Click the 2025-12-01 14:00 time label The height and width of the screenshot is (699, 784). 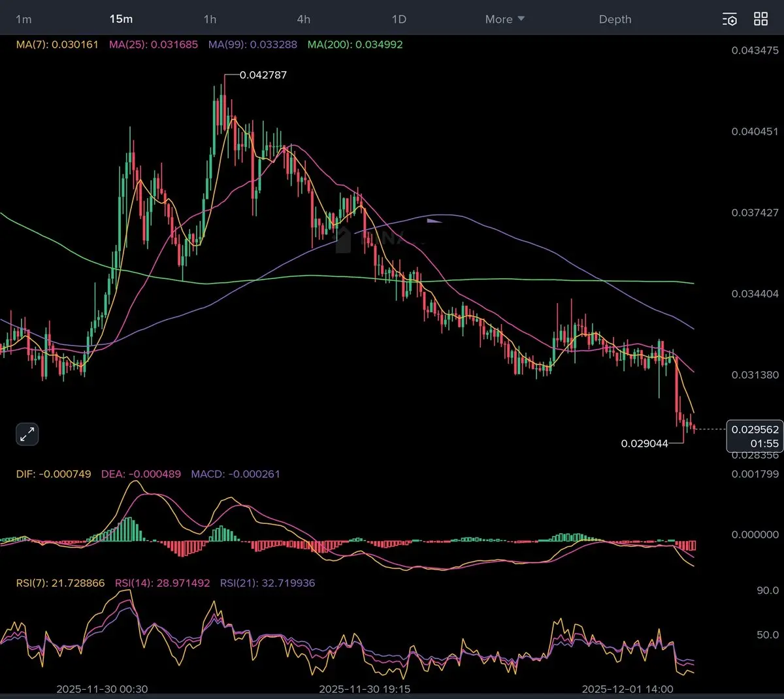pos(627,689)
